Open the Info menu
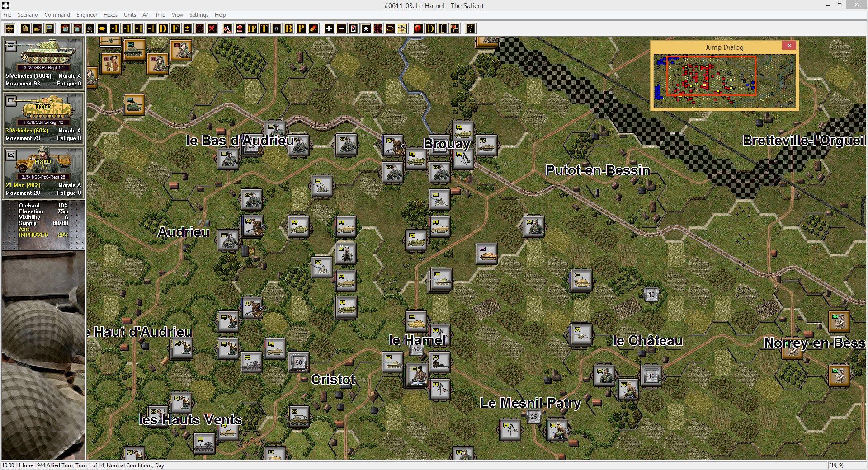868x470 pixels. 160,15
